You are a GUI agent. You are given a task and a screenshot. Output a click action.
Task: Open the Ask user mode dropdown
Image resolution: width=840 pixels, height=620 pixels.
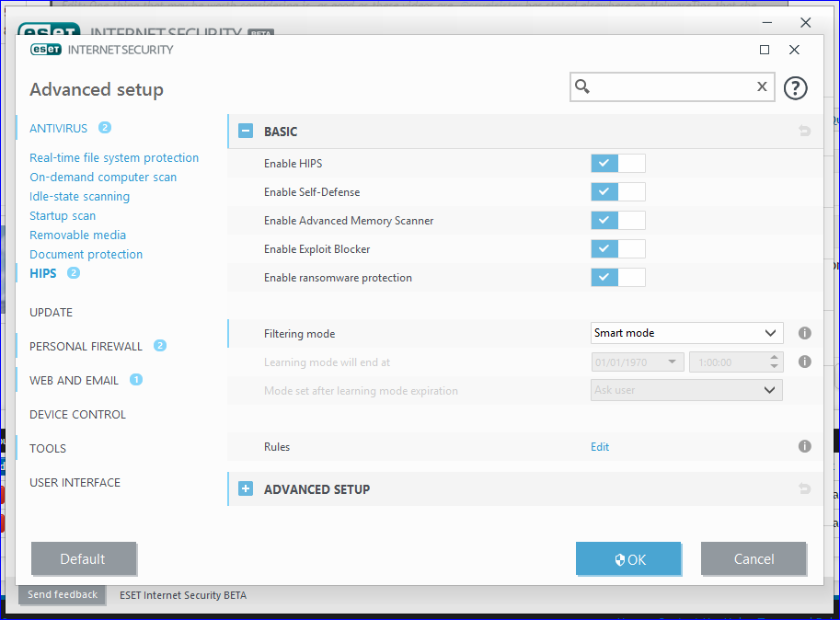[x=686, y=390]
